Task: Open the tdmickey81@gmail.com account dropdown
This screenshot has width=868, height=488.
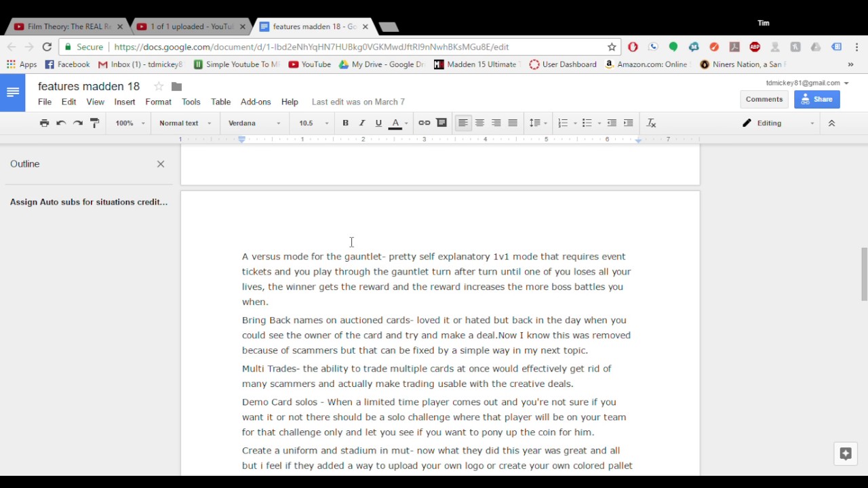Action: tap(807, 83)
